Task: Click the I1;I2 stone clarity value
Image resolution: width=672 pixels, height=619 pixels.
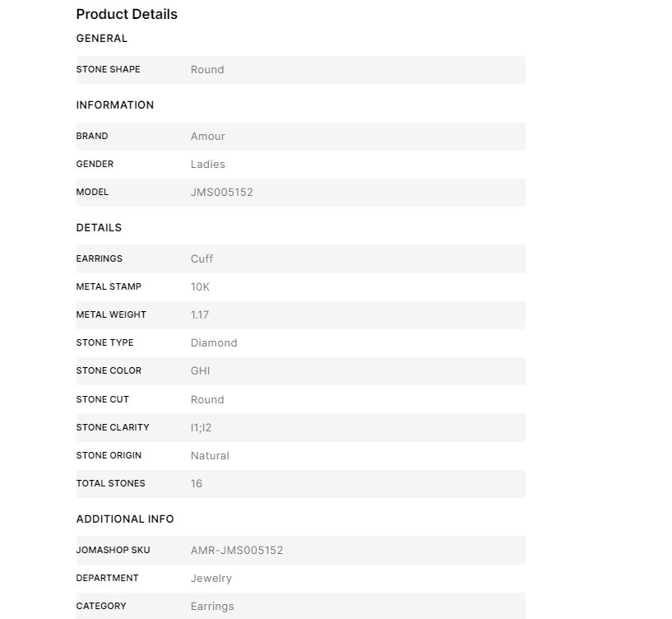Action: pyautogui.click(x=201, y=428)
